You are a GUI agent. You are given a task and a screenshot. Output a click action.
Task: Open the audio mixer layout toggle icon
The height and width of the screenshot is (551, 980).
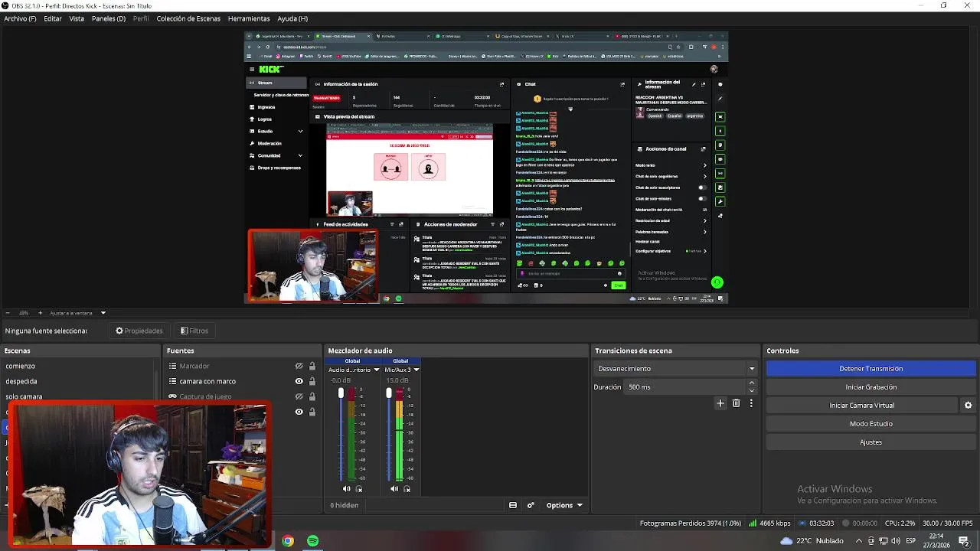[x=513, y=505]
